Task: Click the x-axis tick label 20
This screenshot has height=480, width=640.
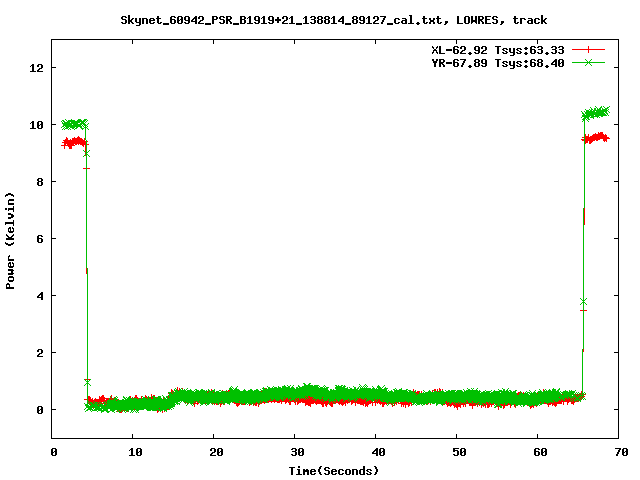Action: click(x=216, y=452)
